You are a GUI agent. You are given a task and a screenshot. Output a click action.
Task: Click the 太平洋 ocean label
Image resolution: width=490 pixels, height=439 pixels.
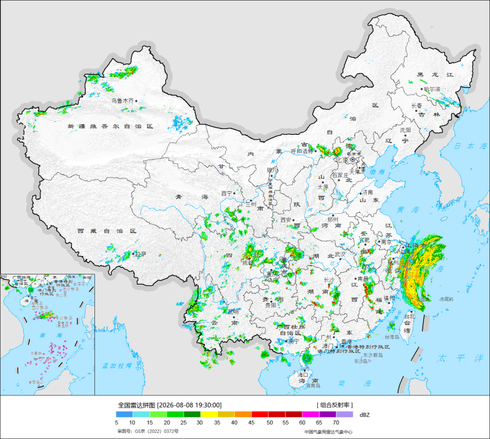(460, 358)
